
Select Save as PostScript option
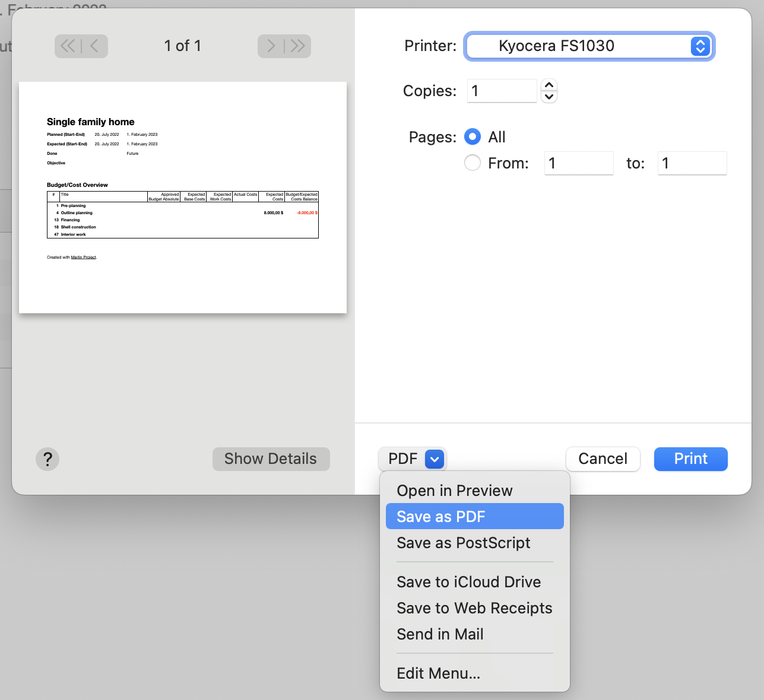(x=463, y=543)
